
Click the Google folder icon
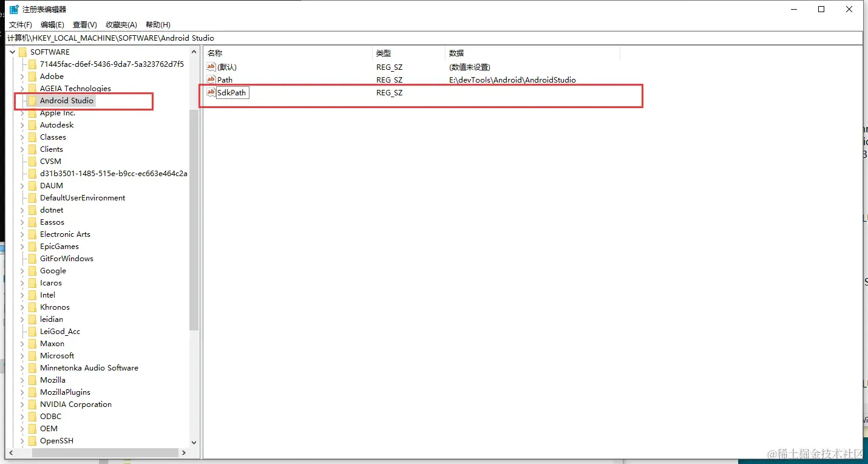(x=33, y=271)
